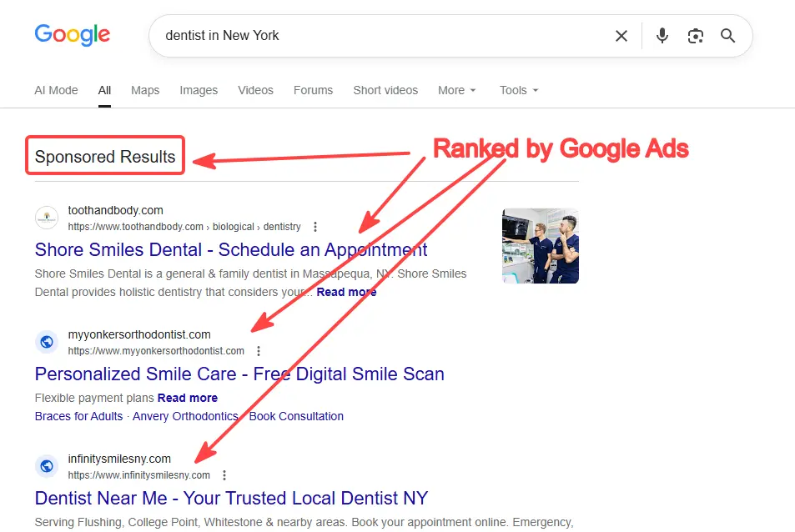Expand the Tools dropdown
This screenshot has width=795, height=532.
coord(519,90)
